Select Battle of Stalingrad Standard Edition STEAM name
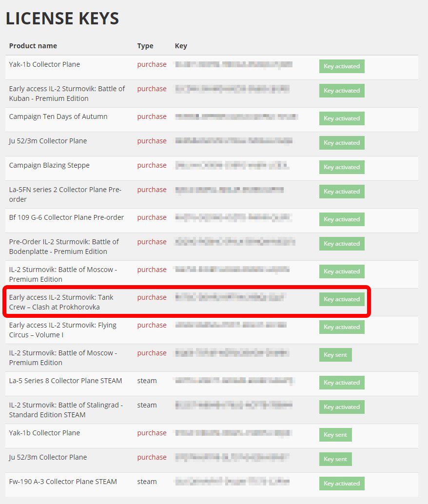This screenshot has height=504, width=428. coord(66,410)
